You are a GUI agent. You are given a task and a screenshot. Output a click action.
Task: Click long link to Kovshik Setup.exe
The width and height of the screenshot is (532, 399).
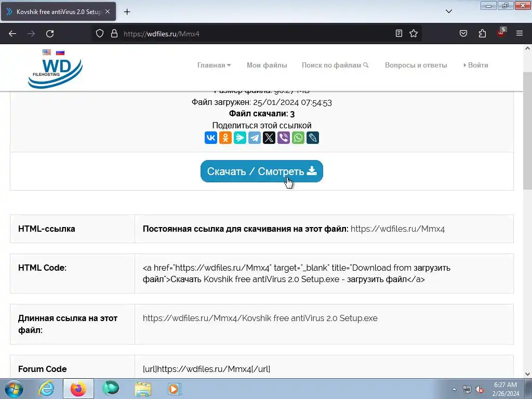pos(260,318)
